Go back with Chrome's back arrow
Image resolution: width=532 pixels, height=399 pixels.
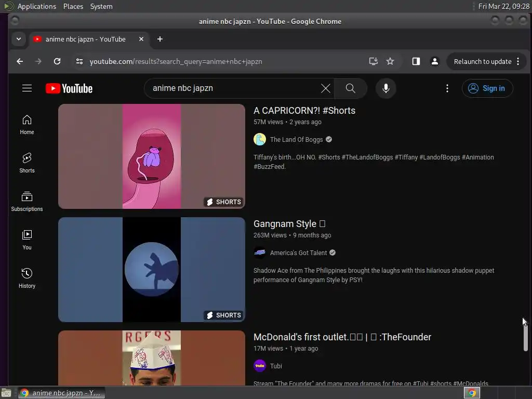pos(20,61)
